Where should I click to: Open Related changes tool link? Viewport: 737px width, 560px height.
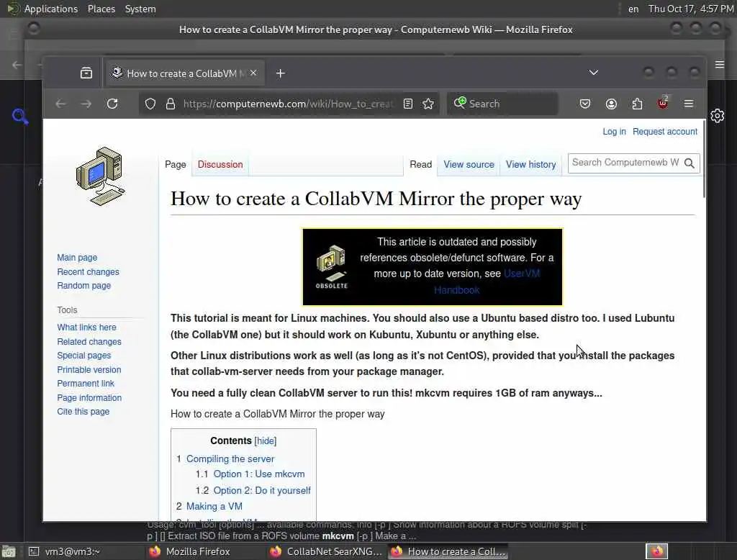pyautogui.click(x=89, y=342)
